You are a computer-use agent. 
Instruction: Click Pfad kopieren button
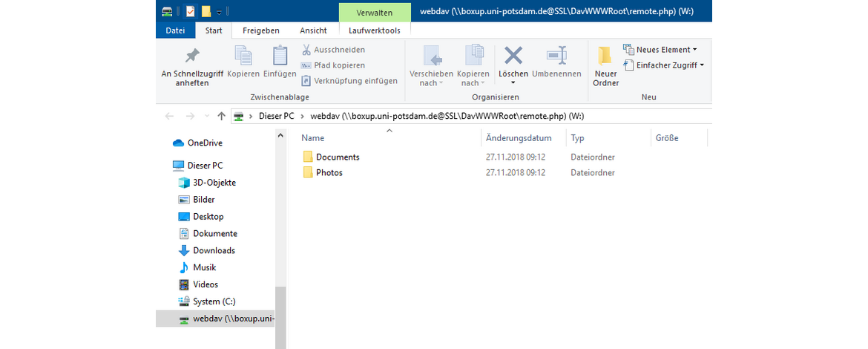(333, 65)
